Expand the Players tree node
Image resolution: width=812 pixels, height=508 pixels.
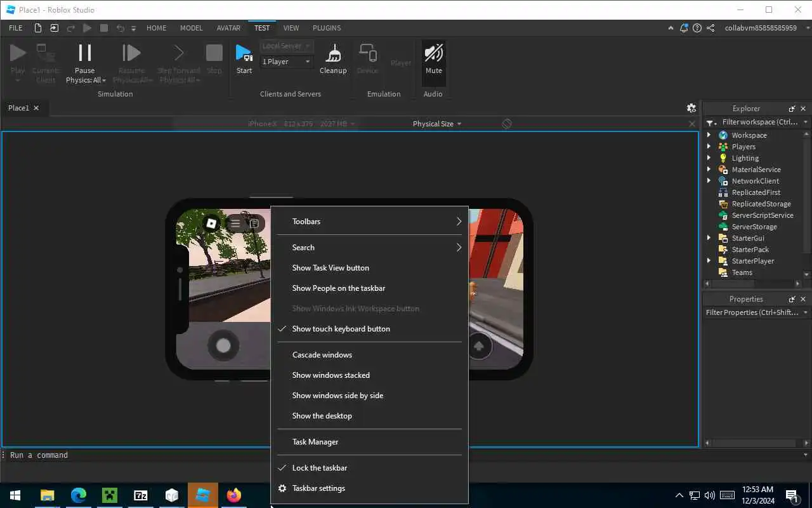click(709, 147)
